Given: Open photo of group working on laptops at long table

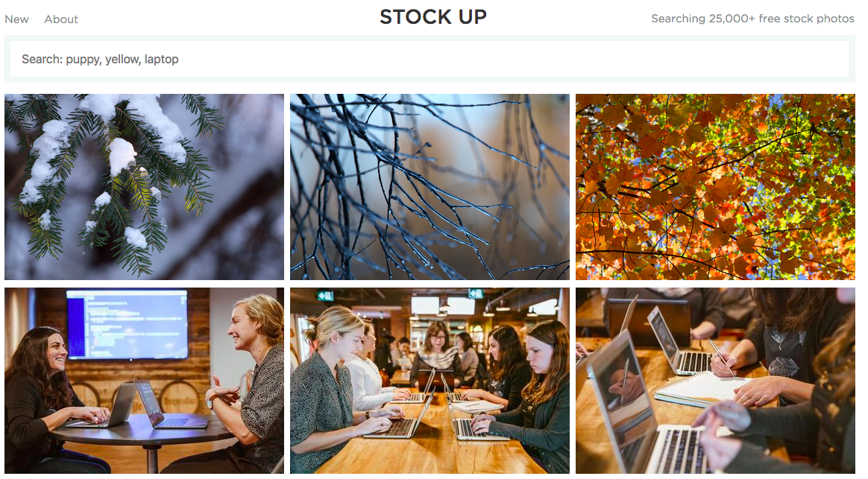Looking at the screenshot, I should (x=430, y=381).
